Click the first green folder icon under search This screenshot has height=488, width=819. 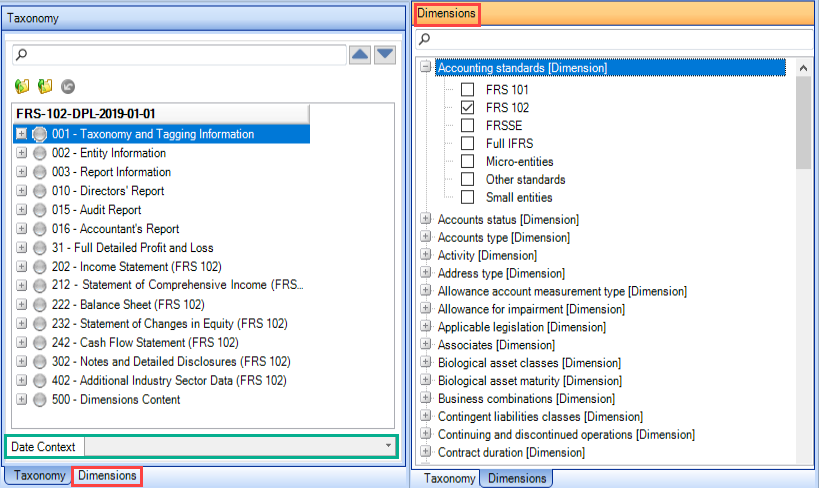(x=22, y=86)
